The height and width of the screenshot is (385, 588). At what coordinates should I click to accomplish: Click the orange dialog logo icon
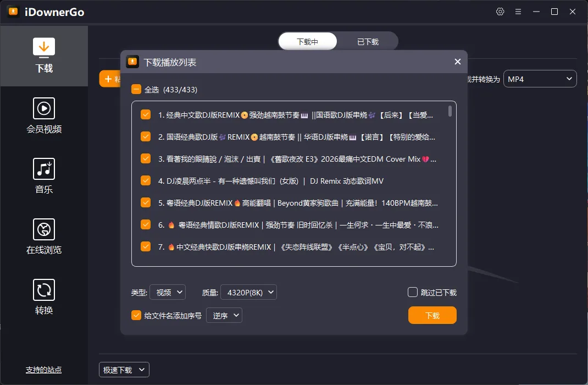[132, 62]
